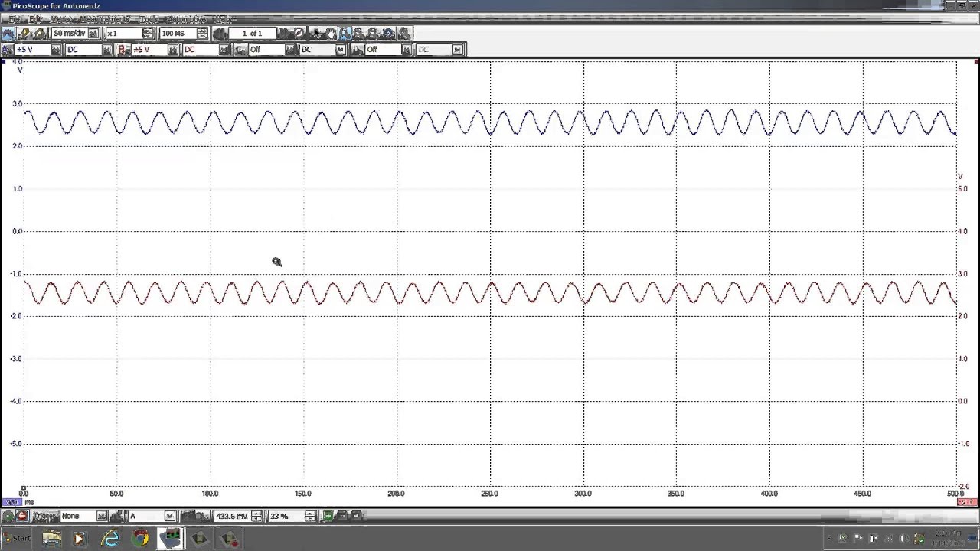Viewport: 980px width, 551px height.
Task: Click the spectrum mode icon
Action: [x=39, y=34]
